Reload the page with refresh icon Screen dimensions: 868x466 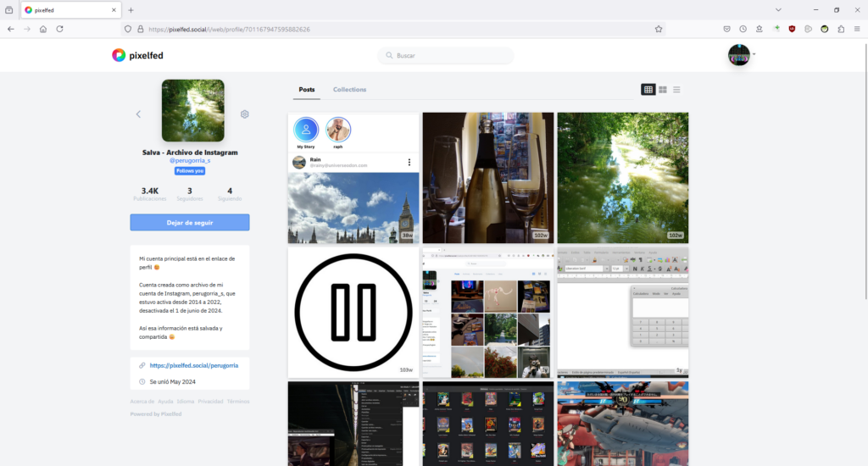[x=59, y=29]
